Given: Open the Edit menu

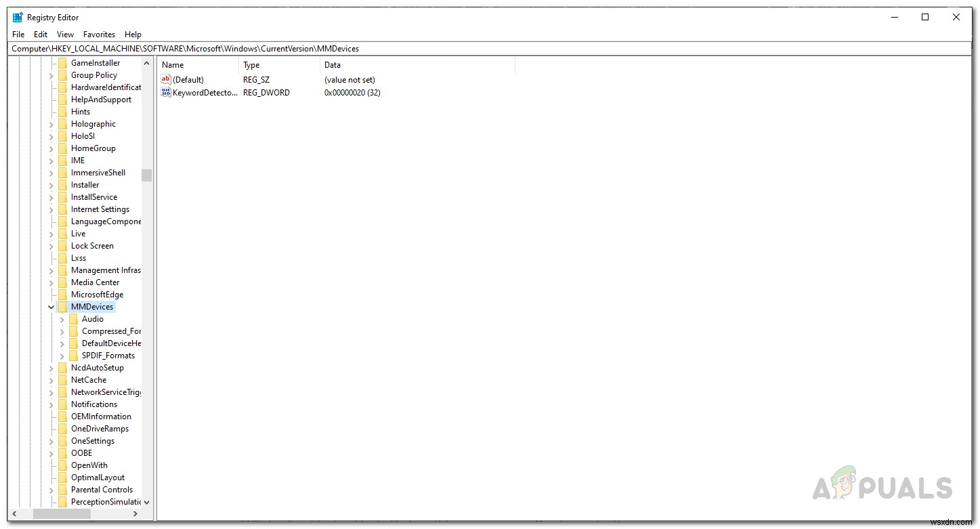Looking at the screenshot, I should (41, 34).
